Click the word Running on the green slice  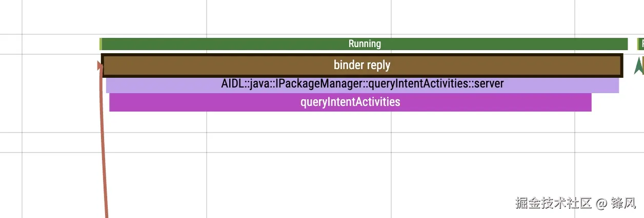click(365, 44)
